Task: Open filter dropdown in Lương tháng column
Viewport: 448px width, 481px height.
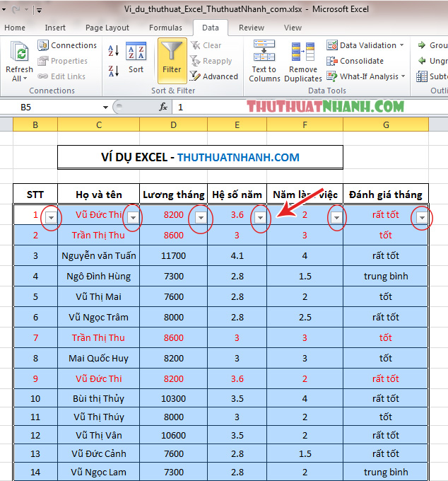Action: pos(201,217)
